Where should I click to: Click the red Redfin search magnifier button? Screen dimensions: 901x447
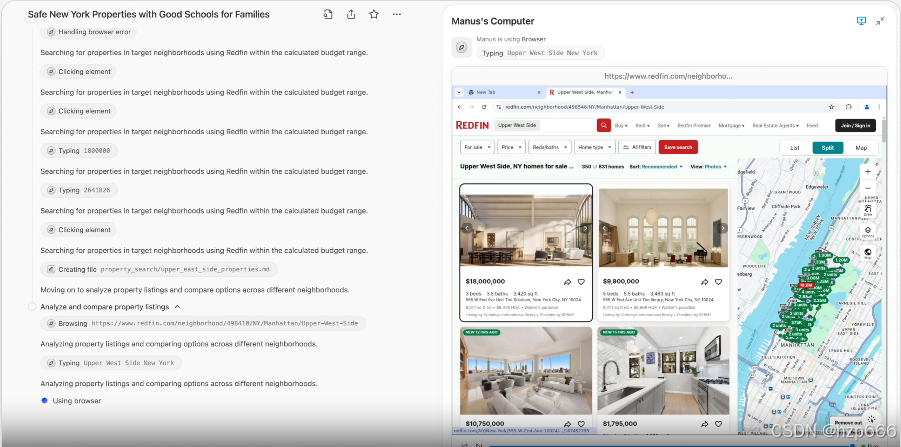coord(604,125)
